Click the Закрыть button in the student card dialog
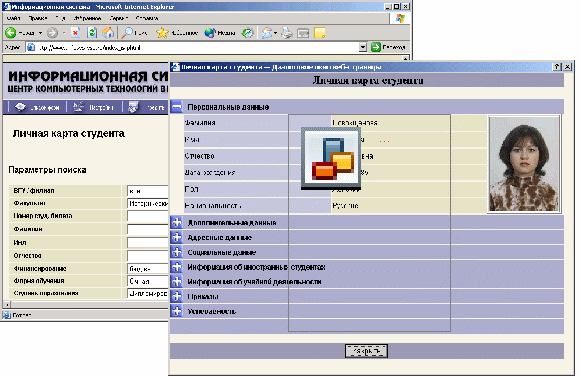Viewport: 581px width, 377px height. pyautogui.click(x=366, y=351)
